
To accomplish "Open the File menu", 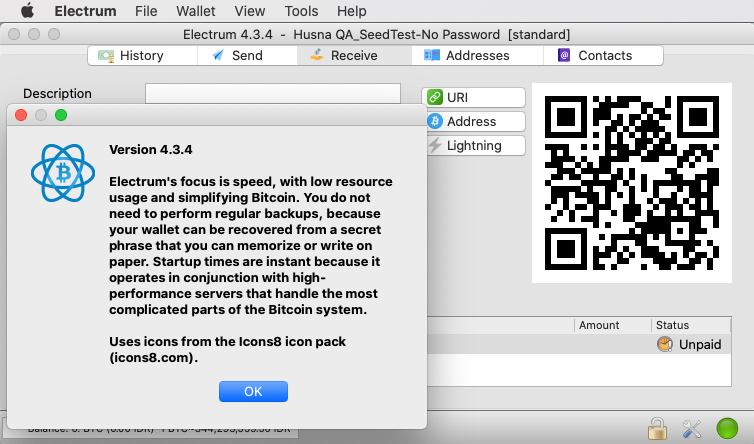I will (146, 11).
